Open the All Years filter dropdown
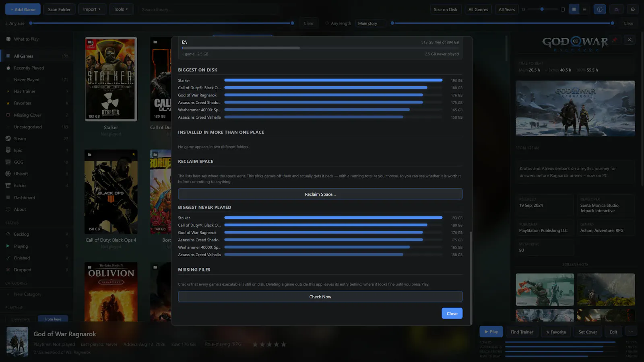Screen dimensions: 644x362 tap(507, 9)
